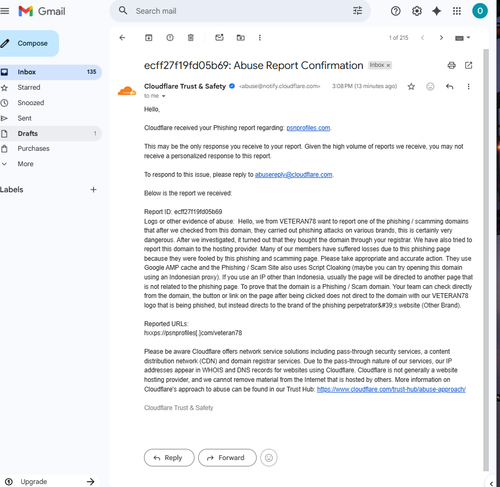This screenshot has height=487, width=500.
Task: Click Upgrade in the sidebar
Action: coord(50,481)
